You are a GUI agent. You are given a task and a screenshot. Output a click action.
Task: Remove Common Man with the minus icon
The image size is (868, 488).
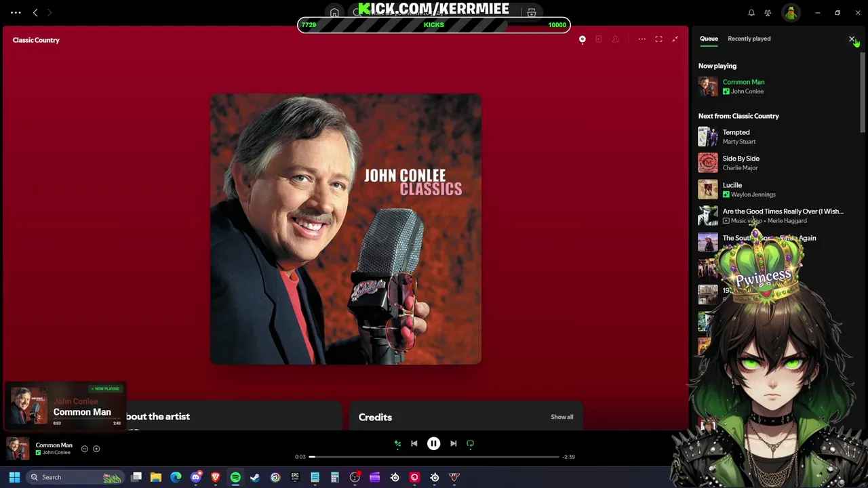85,449
